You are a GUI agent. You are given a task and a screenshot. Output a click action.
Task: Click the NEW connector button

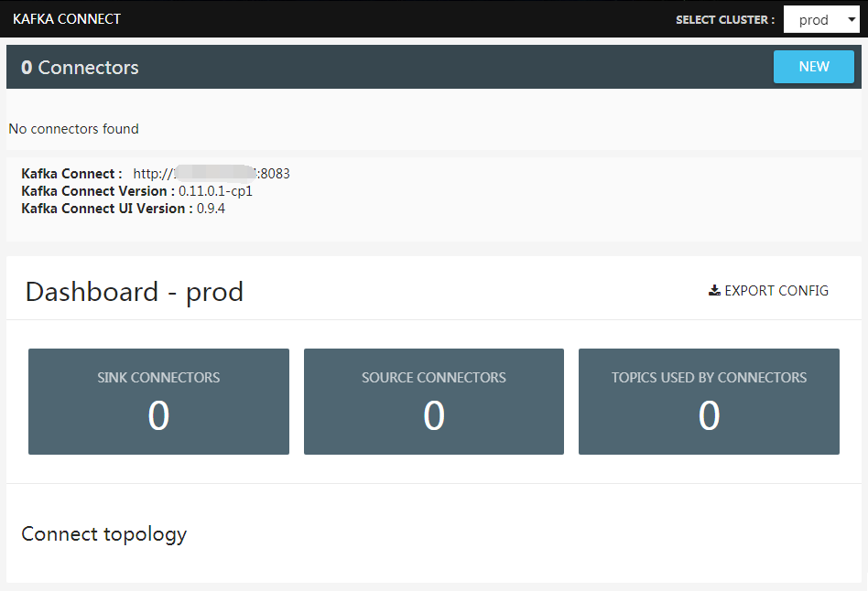click(x=813, y=66)
